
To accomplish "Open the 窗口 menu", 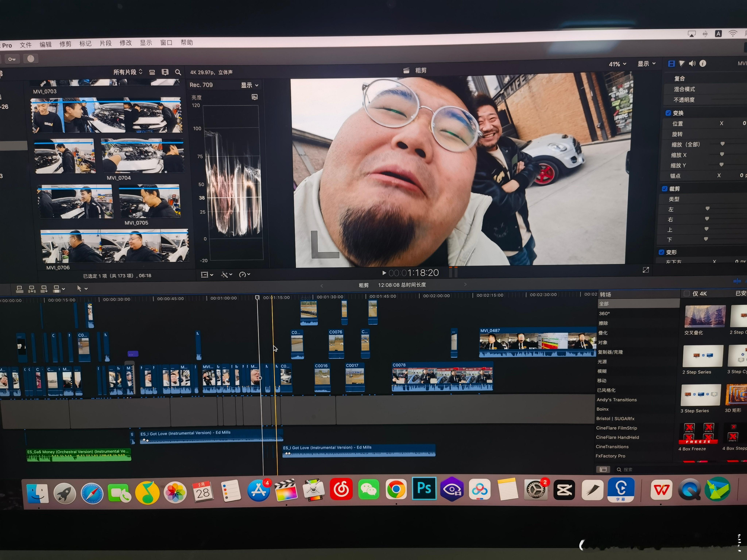I will [x=166, y=42].
